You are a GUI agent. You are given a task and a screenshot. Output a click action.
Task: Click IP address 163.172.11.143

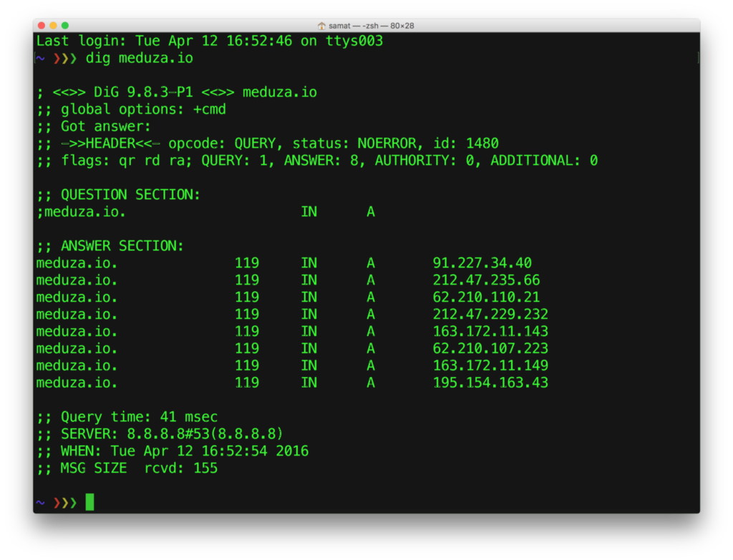[491, 332]
